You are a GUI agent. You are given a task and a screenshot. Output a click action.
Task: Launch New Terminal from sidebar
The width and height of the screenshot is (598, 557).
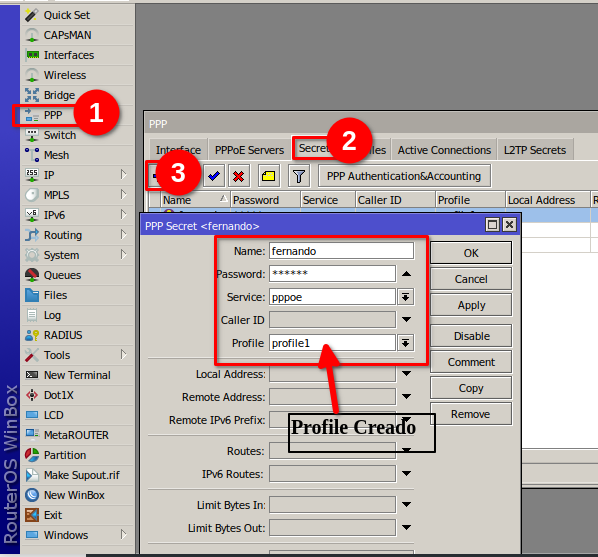(77, 375)
